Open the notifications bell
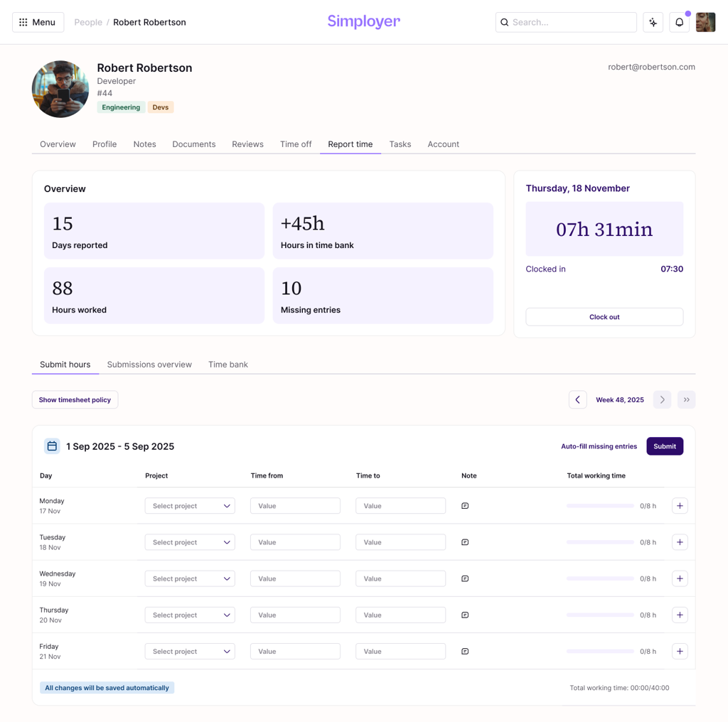This screenshot has height=722, width=728. click(x=679, y=22)
